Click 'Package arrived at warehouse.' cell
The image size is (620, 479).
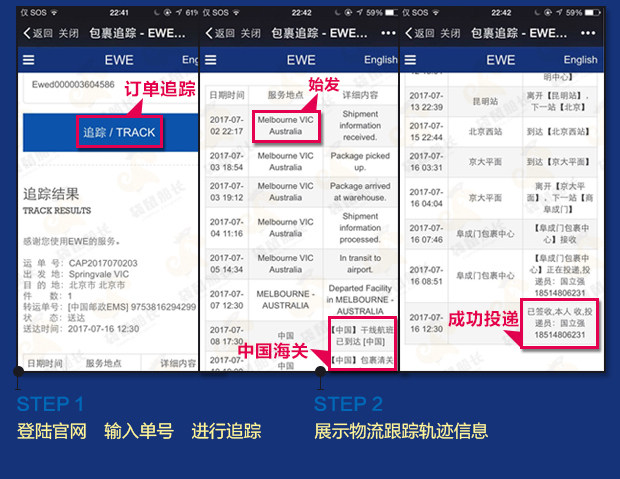360,191
